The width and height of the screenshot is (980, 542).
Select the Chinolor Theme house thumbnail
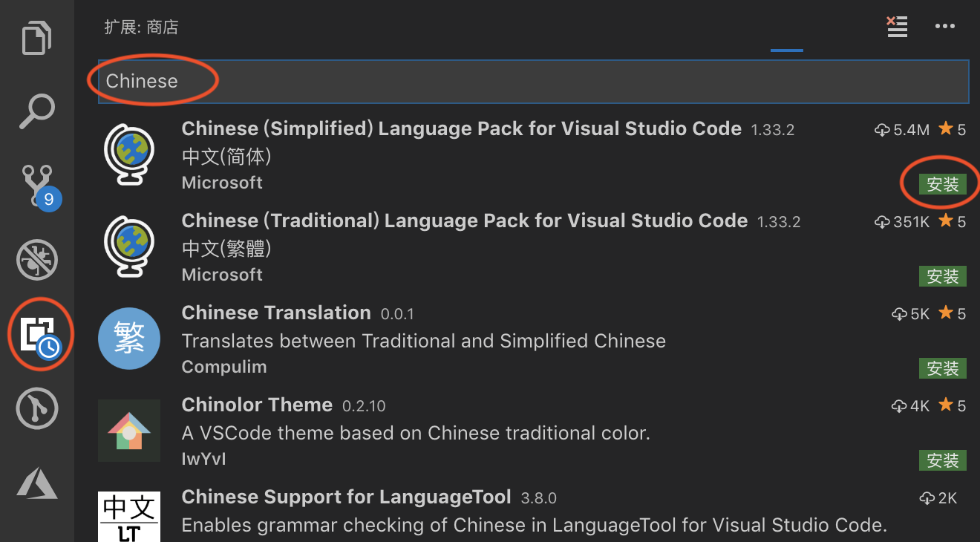(129, 431)
